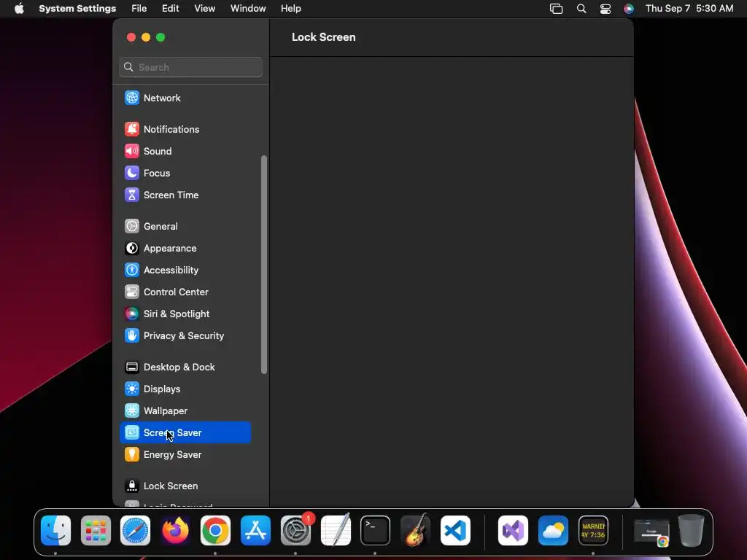747x560 pixels.
Task: Minimize the System Settings window
Action: coord(146,37)
